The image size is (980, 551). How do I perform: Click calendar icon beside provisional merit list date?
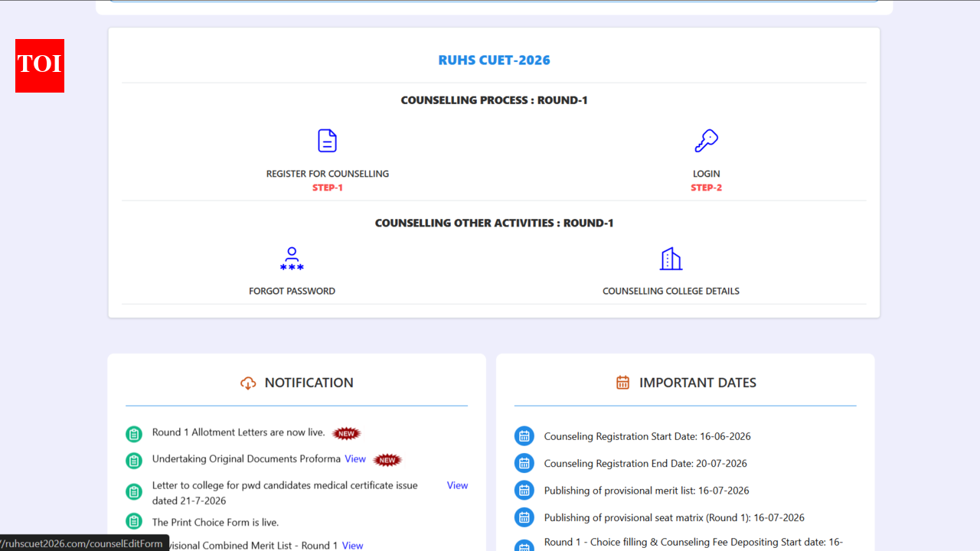pos(524,490)
